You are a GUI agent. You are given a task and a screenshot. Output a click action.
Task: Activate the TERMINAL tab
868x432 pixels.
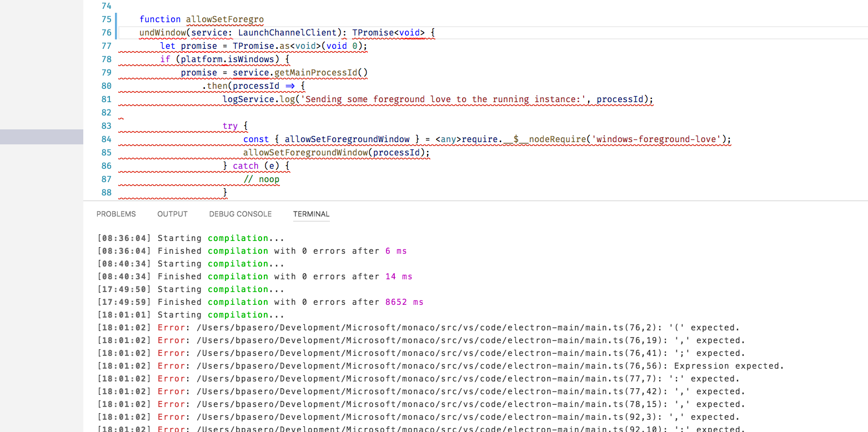pyautogui.click(x=311, y=214)
